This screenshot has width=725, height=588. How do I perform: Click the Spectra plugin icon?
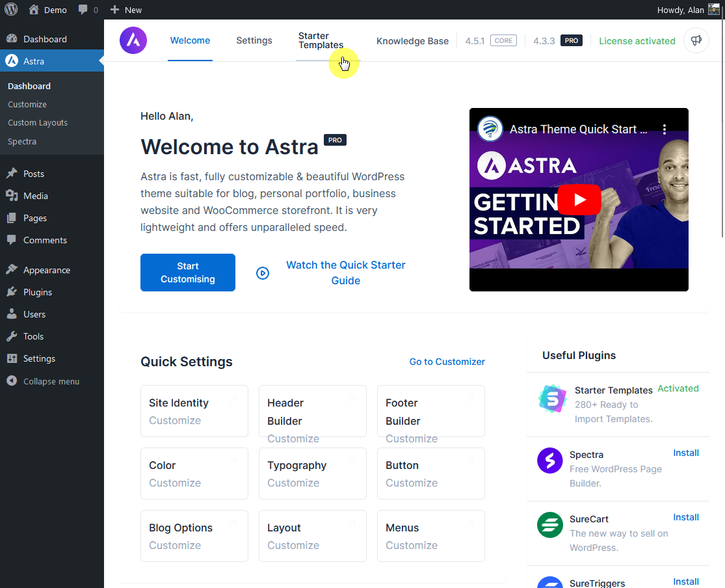pos(549,461)
